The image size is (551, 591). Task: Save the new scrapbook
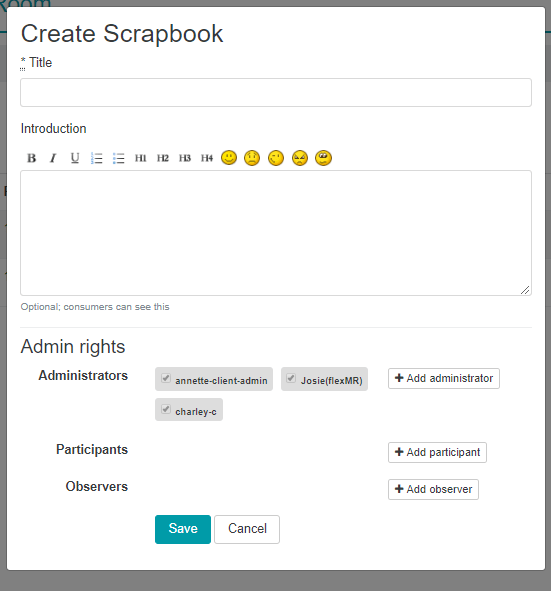[x=183, y=529]
